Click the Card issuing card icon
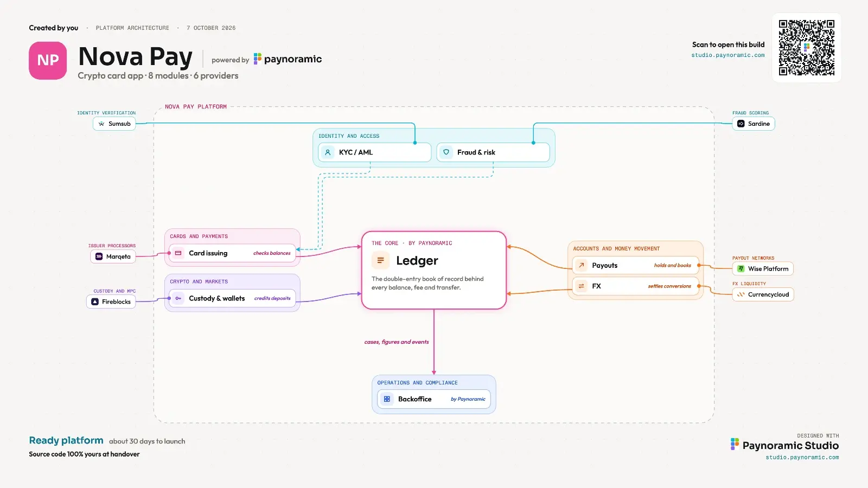The width and height of the screenshot is (868, 488). [178, 253]
